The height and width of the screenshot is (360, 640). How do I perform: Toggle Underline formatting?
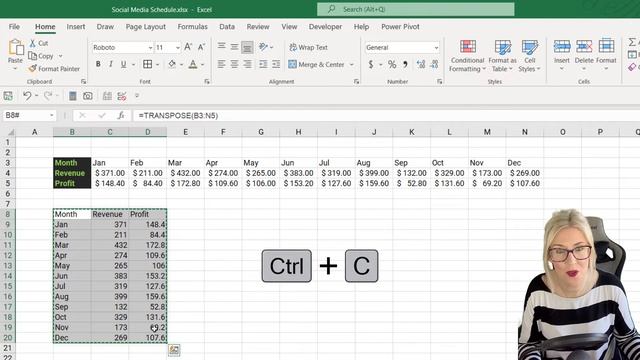123,64
